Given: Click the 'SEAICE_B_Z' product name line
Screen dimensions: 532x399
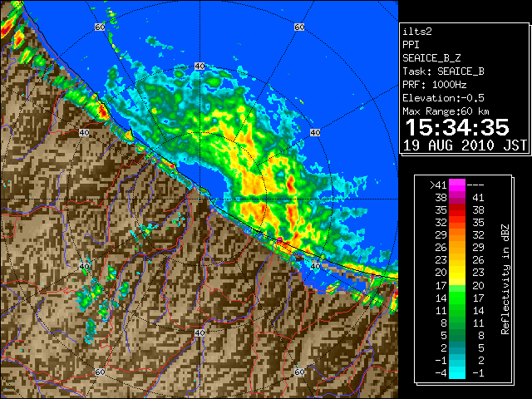Looking at the screenshot, I should (x=431, y=58).
